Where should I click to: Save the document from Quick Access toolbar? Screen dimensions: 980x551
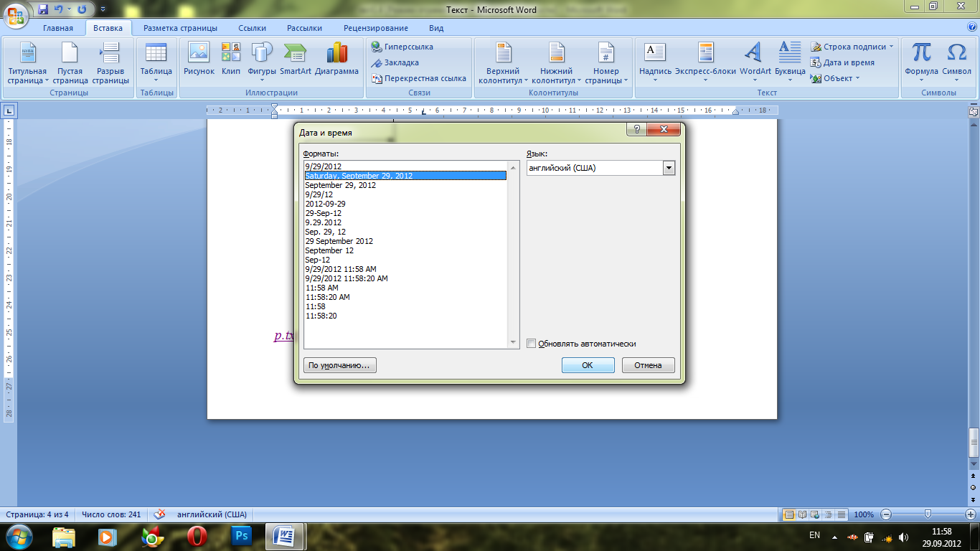[43, 9]
